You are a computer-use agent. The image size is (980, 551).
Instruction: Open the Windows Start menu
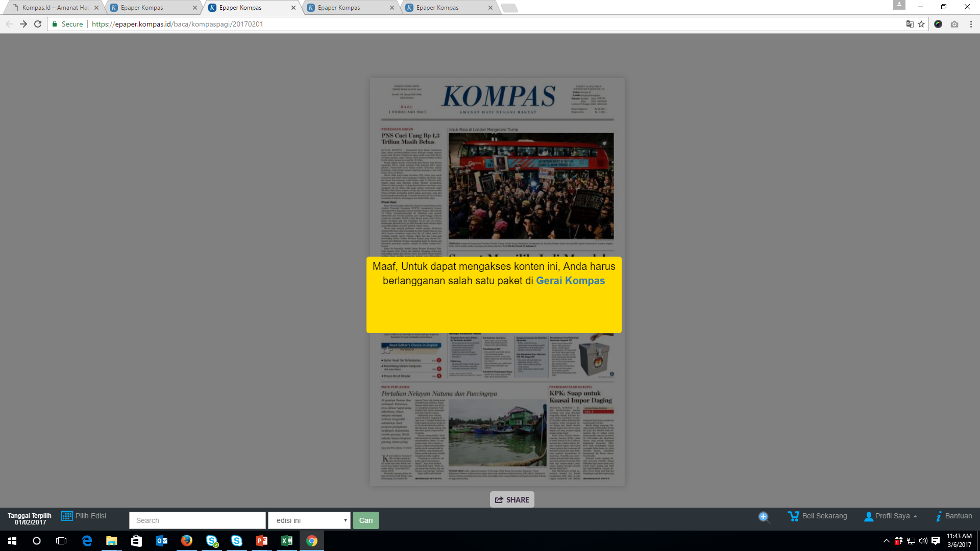tap(12, 541)
